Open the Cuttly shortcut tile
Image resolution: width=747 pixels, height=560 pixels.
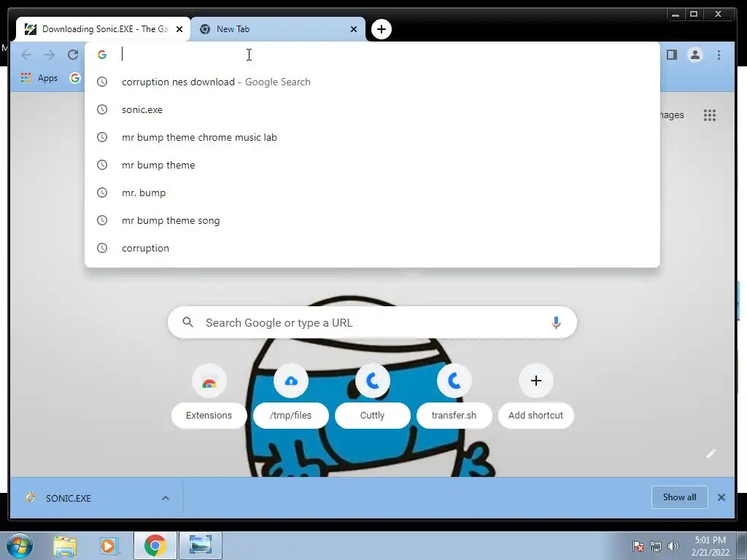tap(373, 397)
